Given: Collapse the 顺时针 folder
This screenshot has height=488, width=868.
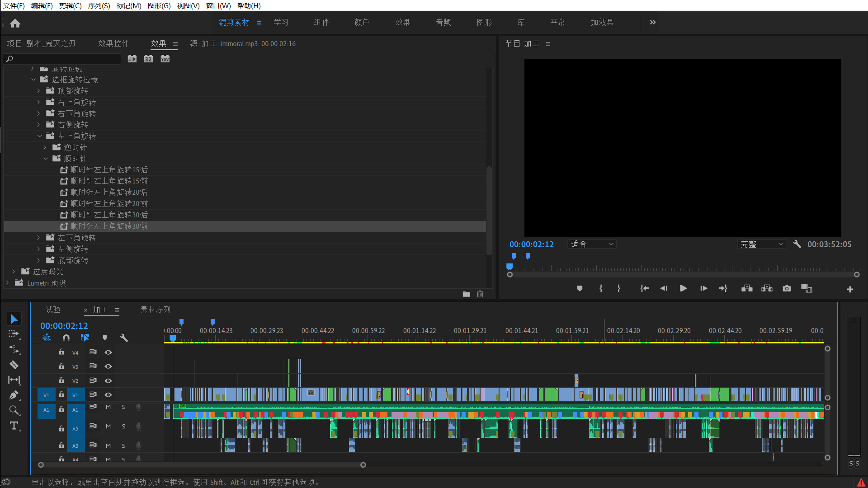Looking at the screenshot, I should [46, 159].
